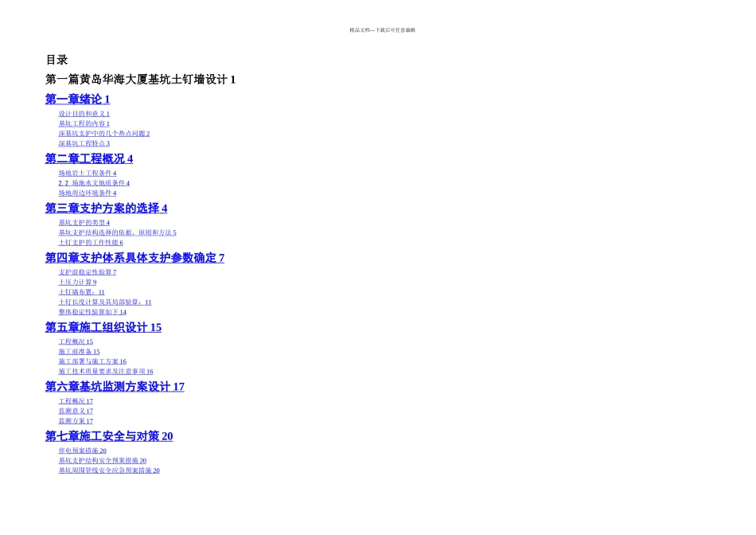
Task: Open link 施工技术质量要求及注意事项 16
Action: (106, 372)
